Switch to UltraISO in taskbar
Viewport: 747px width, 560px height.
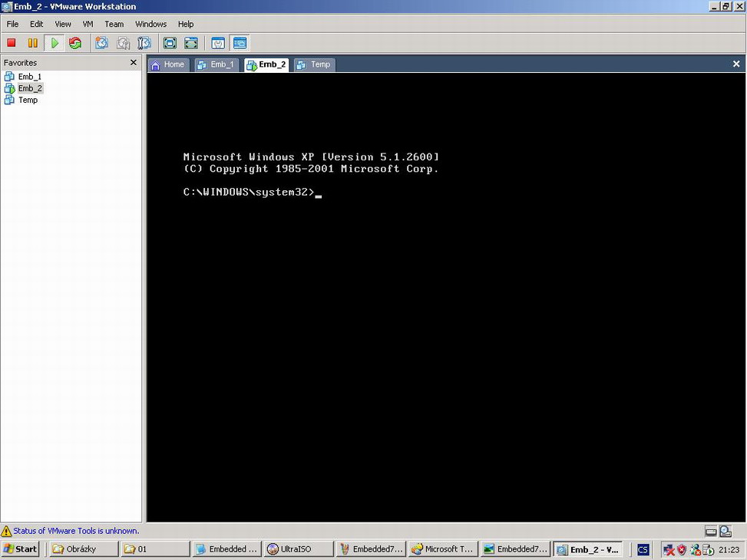[x=298, y=549]
